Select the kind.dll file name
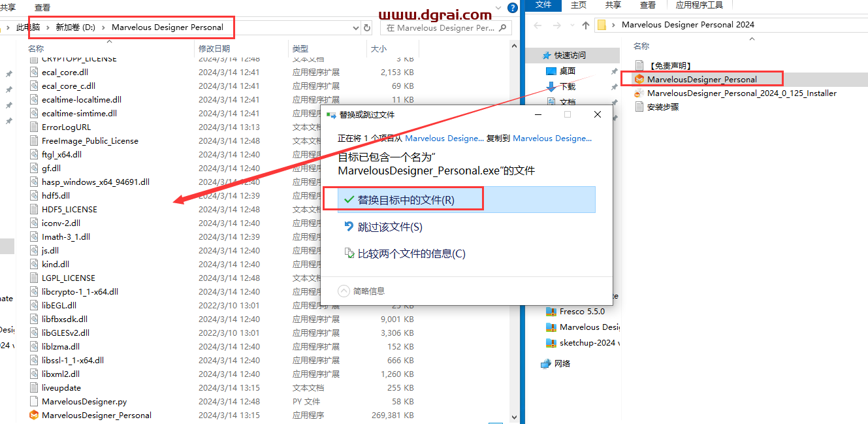868x424 pixels. [x=56, y=265]
